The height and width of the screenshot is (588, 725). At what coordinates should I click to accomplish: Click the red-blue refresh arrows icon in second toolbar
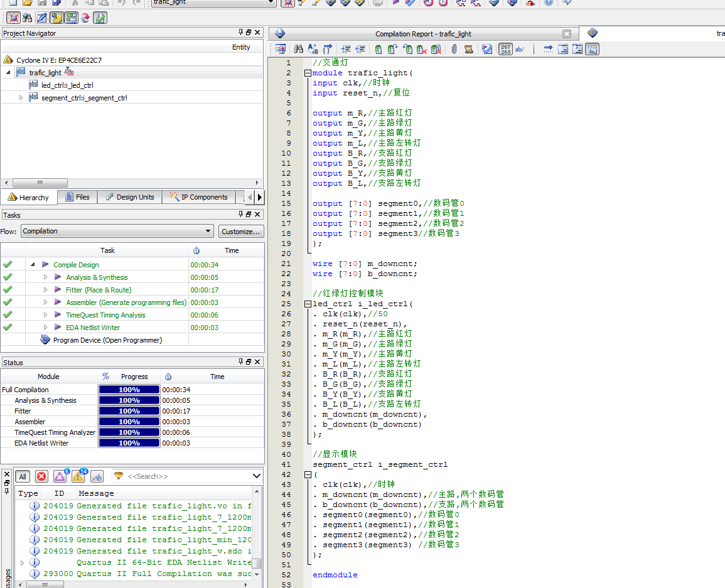pyautogui.click(x=85, y=18)
